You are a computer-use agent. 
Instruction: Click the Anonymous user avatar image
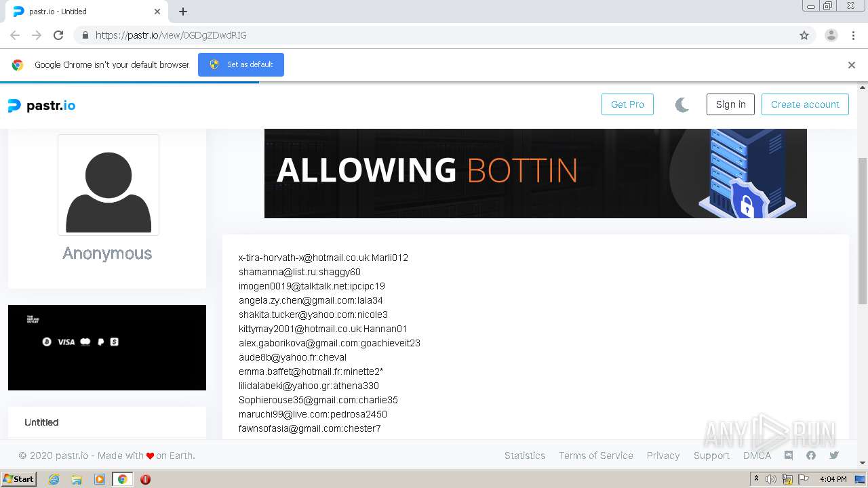108,185
